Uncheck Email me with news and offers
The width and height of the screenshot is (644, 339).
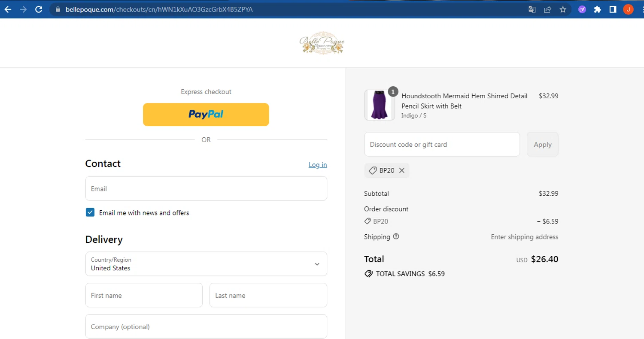[x=90, y=212]
